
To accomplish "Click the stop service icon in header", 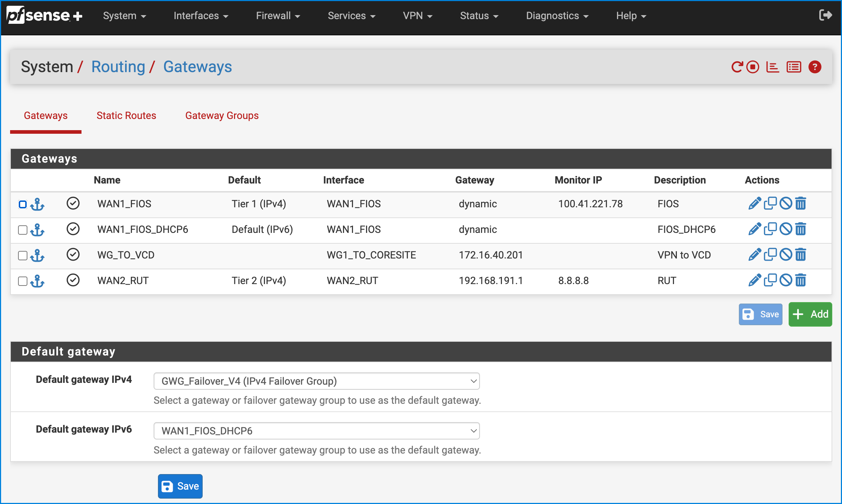I will [x=753, y=67].
